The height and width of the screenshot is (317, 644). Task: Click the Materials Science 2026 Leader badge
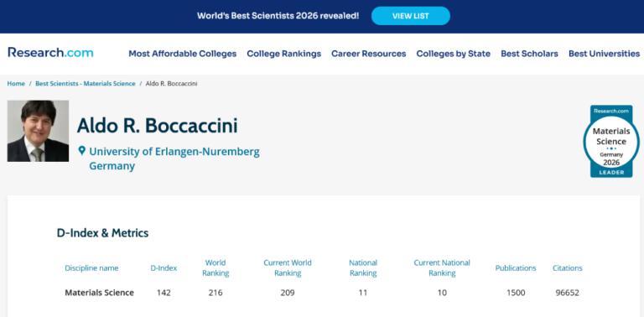click(x=611, y=141)
